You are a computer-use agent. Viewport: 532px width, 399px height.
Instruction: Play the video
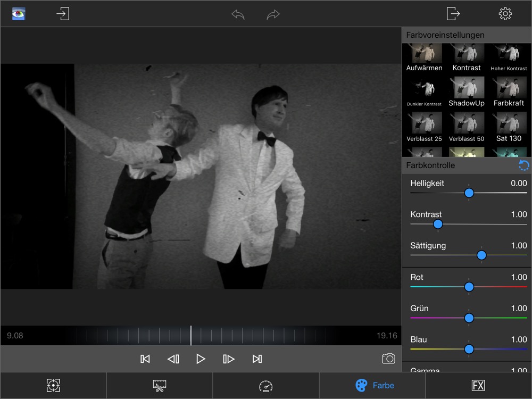click(201, 359)
